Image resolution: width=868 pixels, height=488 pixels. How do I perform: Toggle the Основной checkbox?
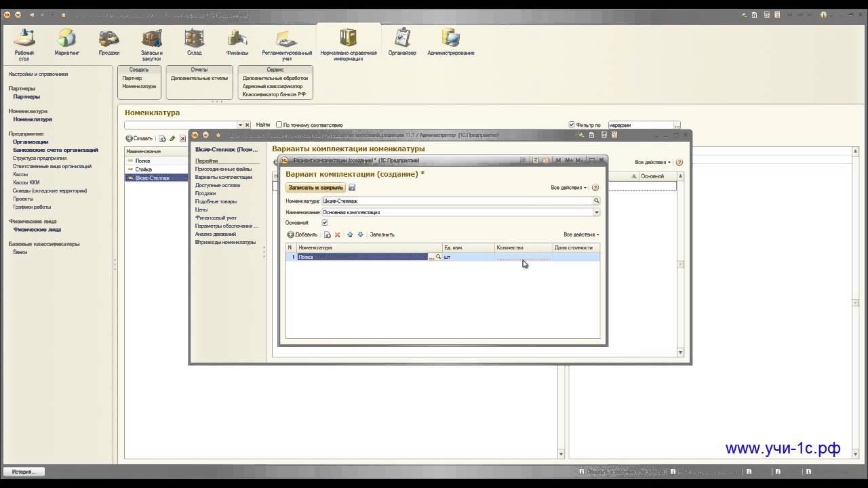325,223
